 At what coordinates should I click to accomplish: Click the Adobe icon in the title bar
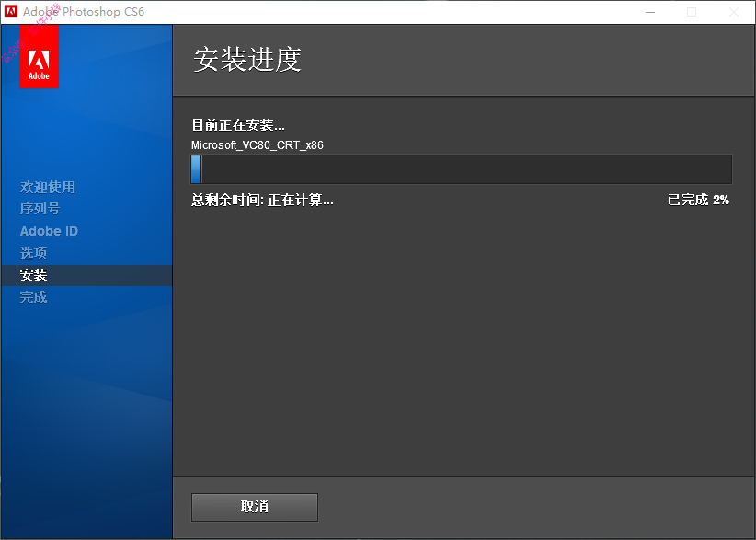click(11, 12)
